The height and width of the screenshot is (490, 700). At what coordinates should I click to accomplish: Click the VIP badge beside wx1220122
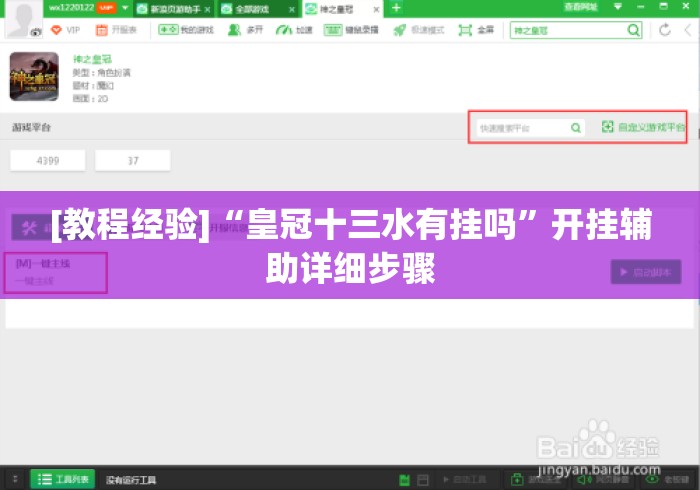pyautogui.click(x=107, y=8)
